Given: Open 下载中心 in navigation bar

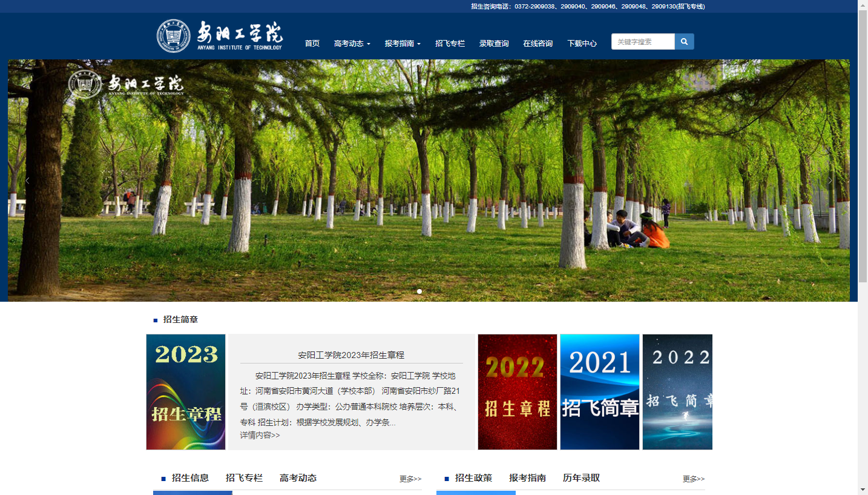Looking at the screenshot, I should point(582,44).
